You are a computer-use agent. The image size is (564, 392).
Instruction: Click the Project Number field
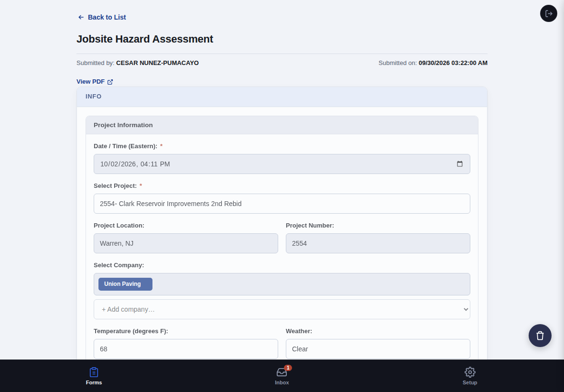(x=378, y=243)
